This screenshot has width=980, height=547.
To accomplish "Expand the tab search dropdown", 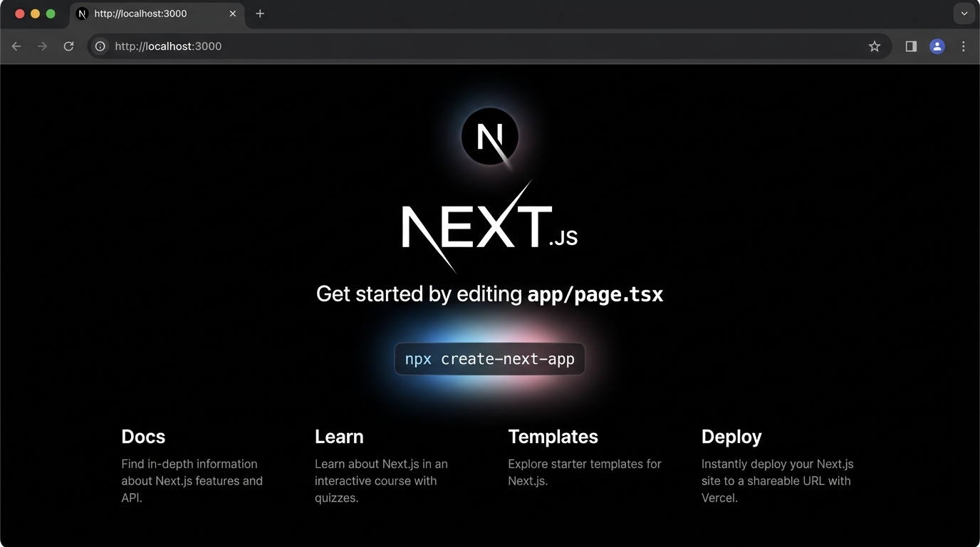I will click(964, 14).
